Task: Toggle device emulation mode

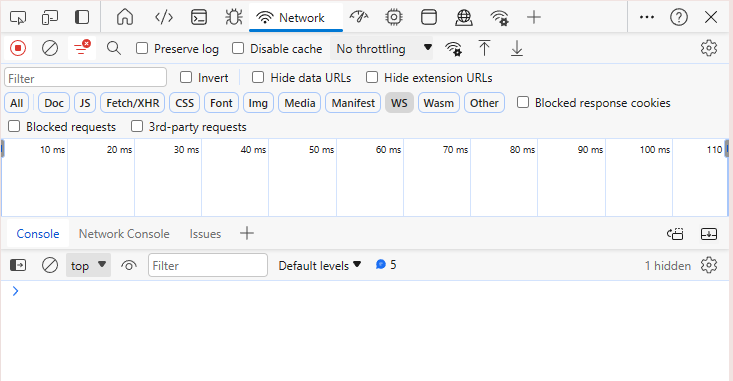Action: click(x=50, y=18)
